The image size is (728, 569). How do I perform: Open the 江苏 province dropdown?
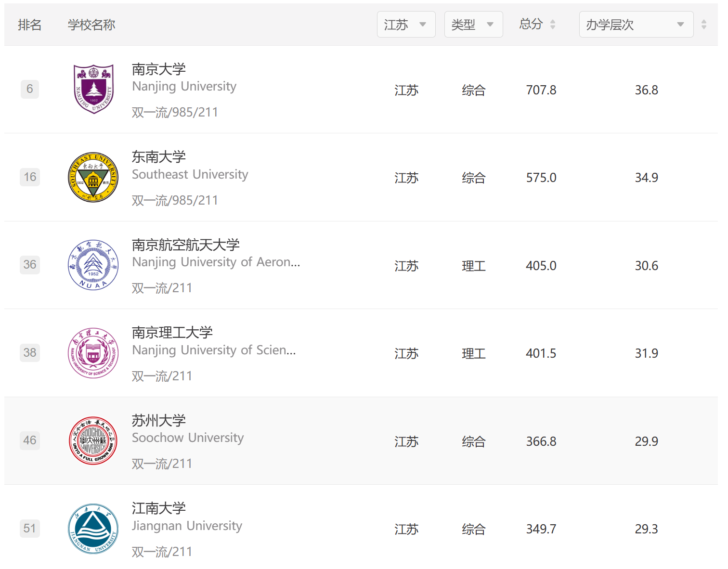pos(406,25)
